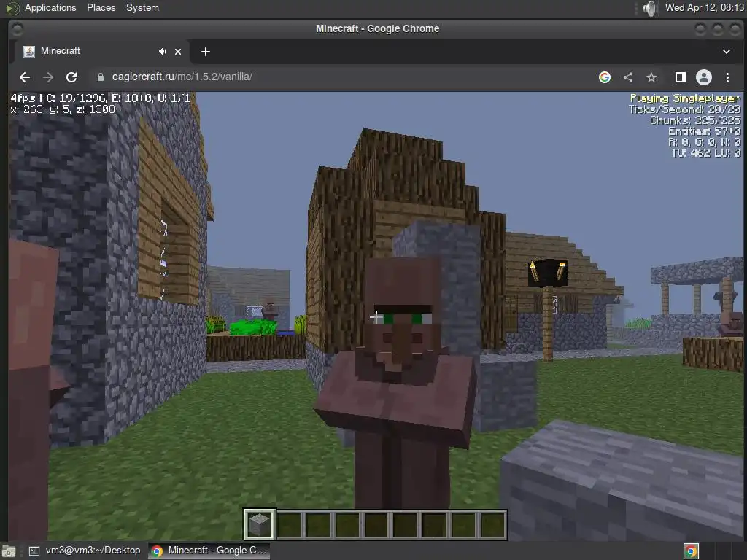Screen dimensions: 747x560
Task: Open the Chrome profile avatar
Action: [704, 77]
